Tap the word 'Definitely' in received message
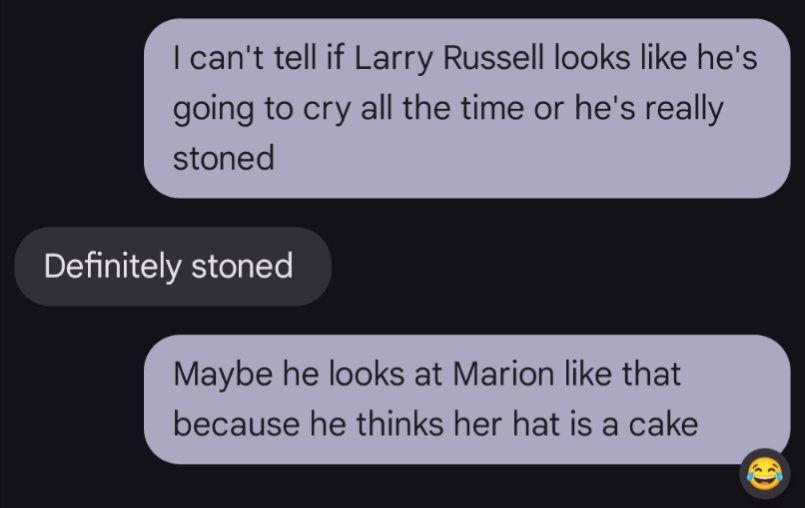 pyautogui.click(x=112, y=267)
